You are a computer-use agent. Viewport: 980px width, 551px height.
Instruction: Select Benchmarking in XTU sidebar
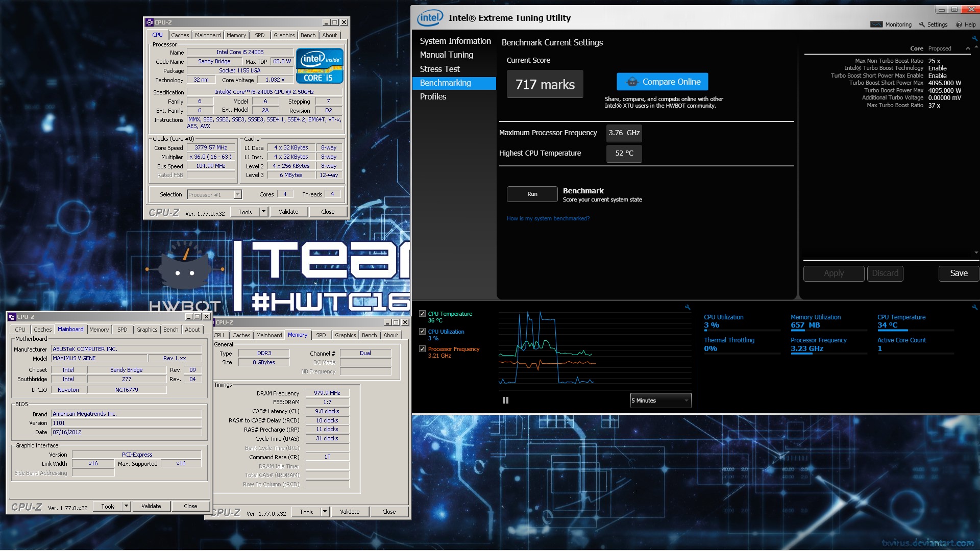(454, 83)
